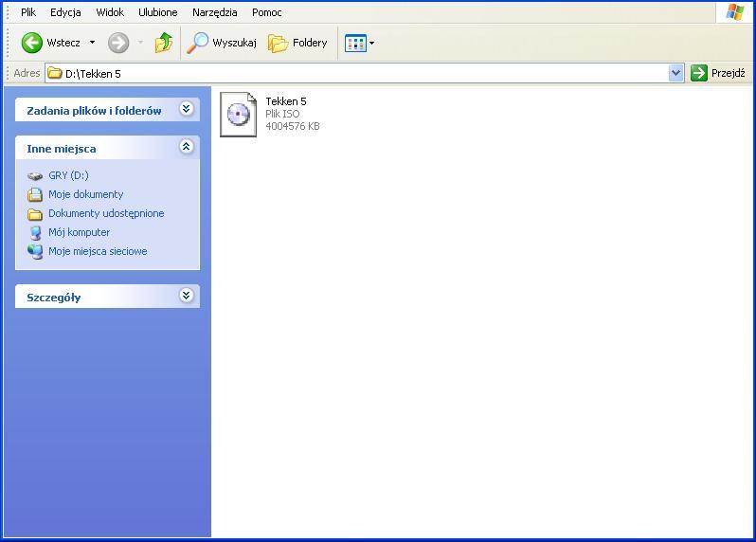The height and width of the screenshot is (542, 756).
Task: Click the GRY (D:) drive icon
Action: (x=35, y=176)
